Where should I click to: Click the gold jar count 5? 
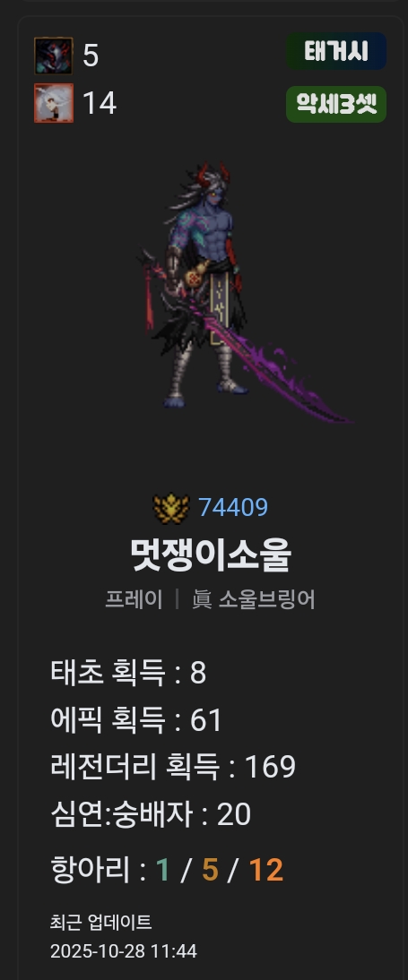pyautogui.click(x=210, y=870)
